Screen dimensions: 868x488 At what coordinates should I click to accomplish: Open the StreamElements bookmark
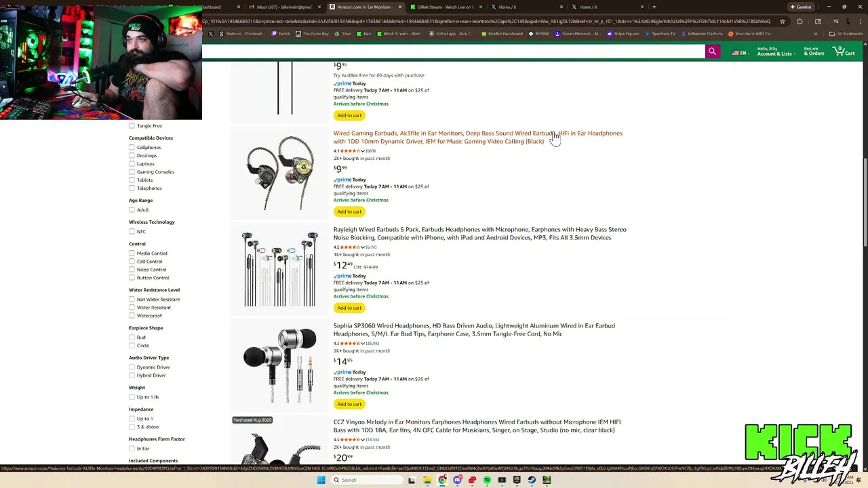(x=579, y=34)
